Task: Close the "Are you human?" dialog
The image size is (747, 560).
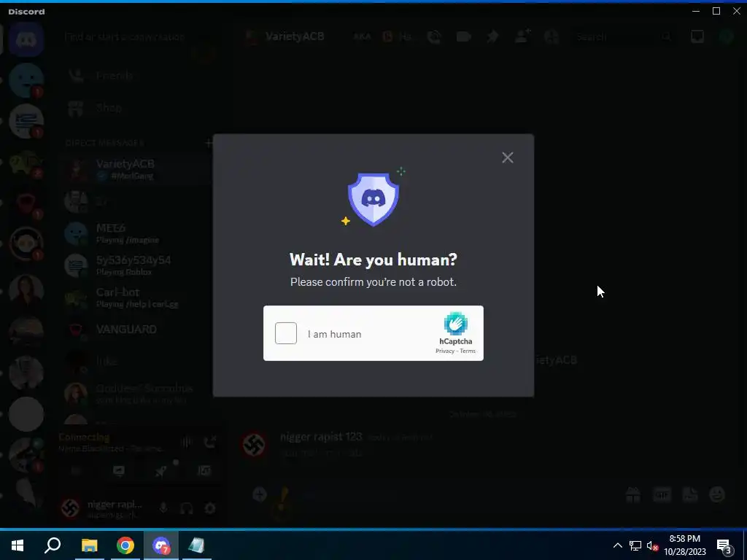Action: 508,157
